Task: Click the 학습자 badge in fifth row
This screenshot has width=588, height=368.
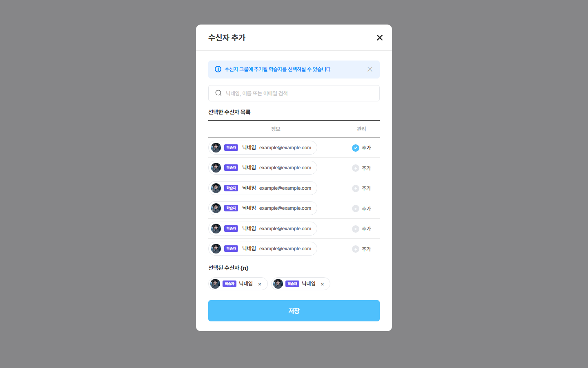Action: (231, 229)
